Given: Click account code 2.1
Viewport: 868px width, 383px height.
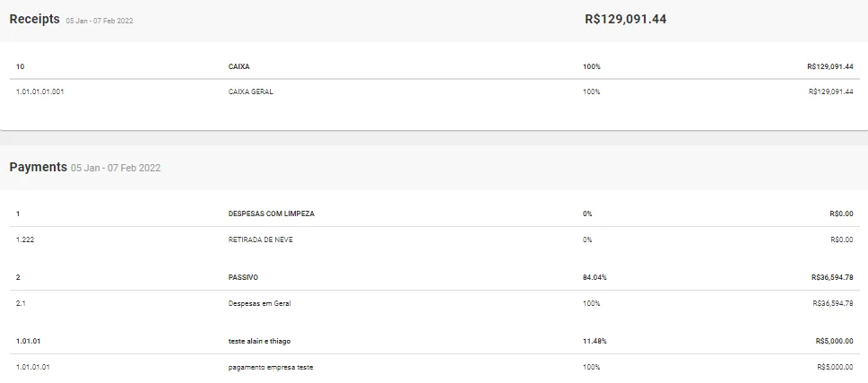Looking at the screenshot, I should [x=22, y=303].
